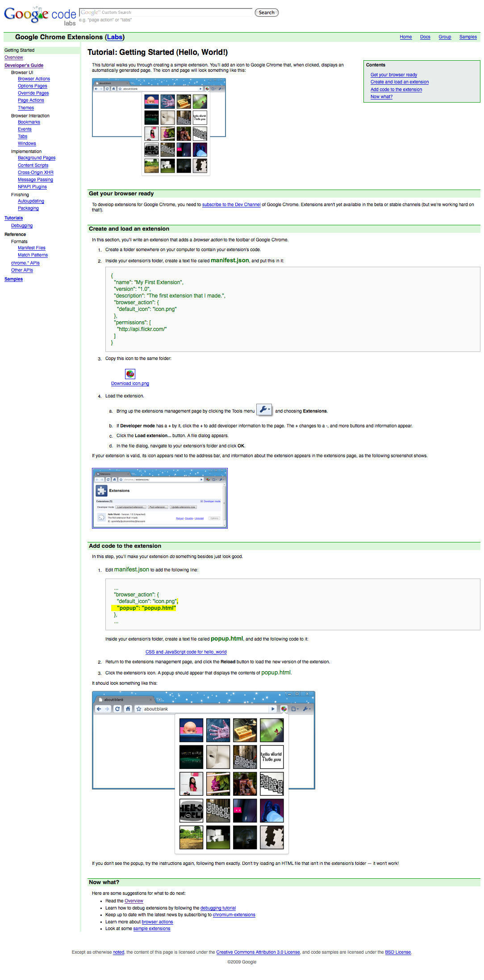Open Packaging sidebar link
The width and height of the screenshot is (484, 980).
28,208
